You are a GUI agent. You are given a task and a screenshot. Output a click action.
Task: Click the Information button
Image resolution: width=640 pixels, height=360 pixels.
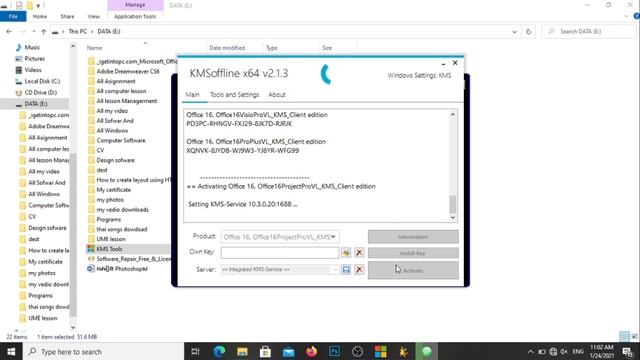[x=413, y=237]
